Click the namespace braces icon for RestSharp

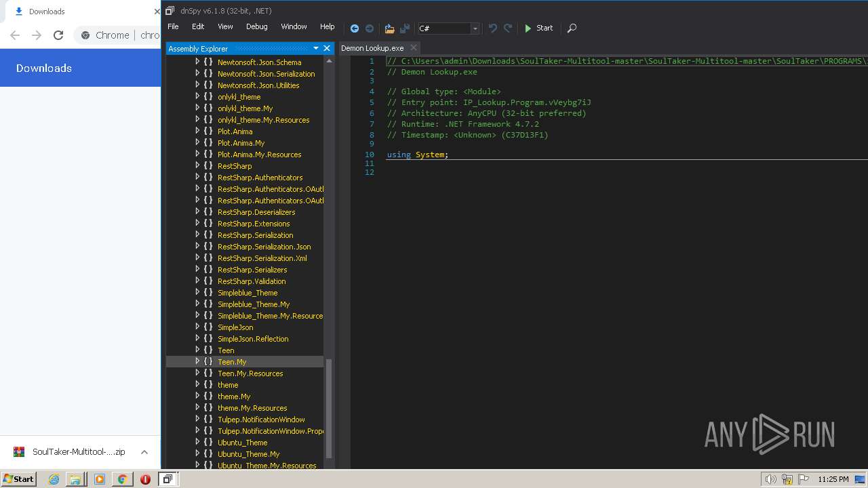(x=208, y=166)
